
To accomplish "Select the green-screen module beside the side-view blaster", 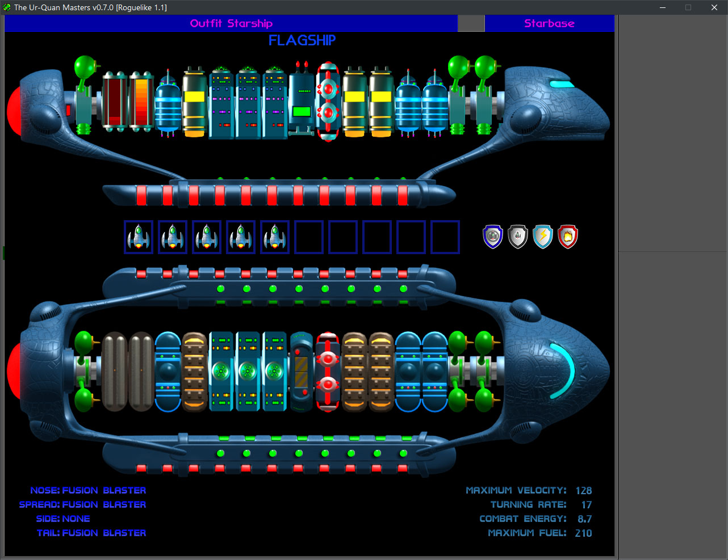I will (301, 99).
